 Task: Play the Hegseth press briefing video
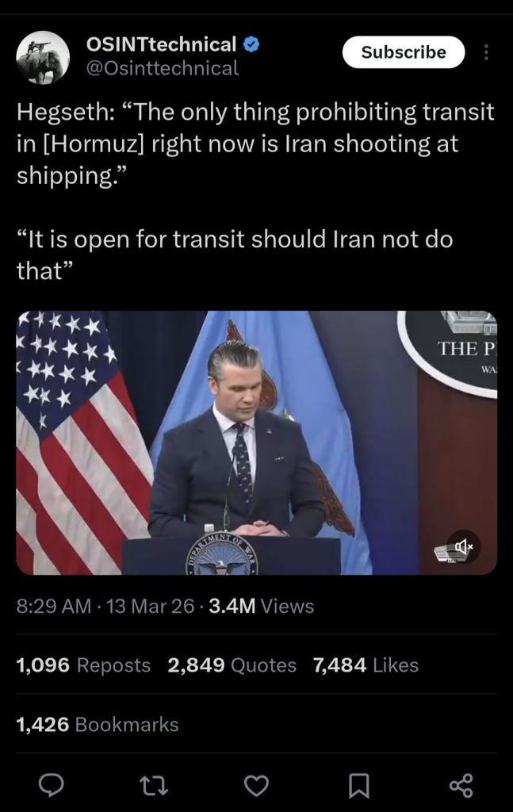pos(256,442)
